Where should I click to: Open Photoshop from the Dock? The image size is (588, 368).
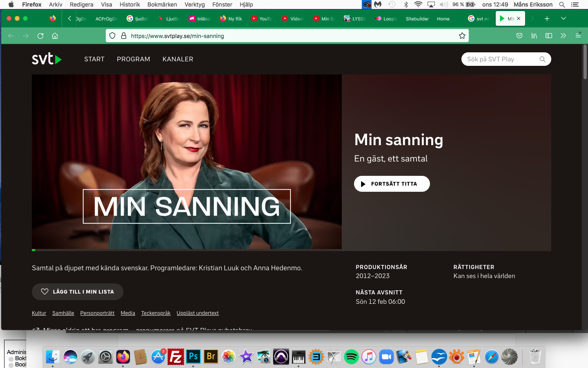pyautogui.click(x=193, y=357)
